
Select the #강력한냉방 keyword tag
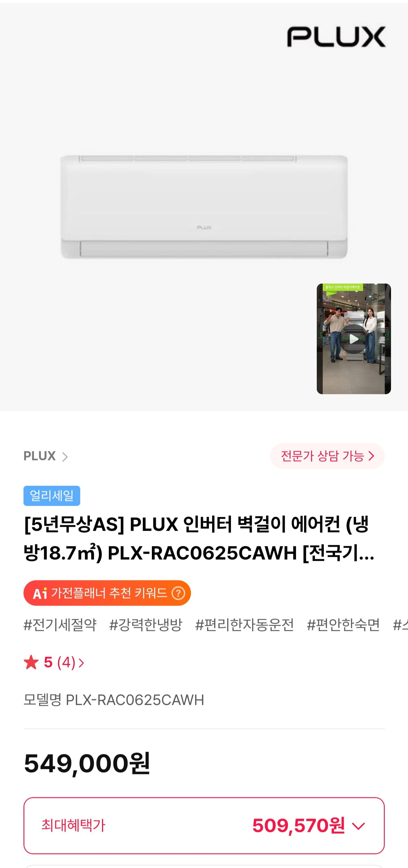pyautogui.click(x=146, y=625)
